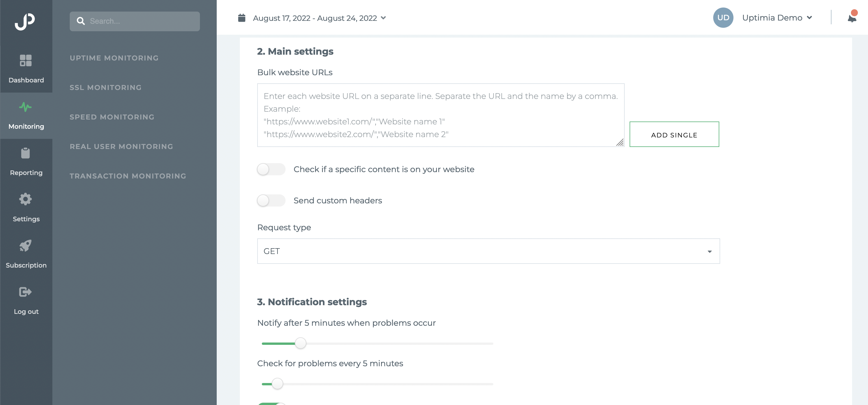The image size is (868, 405).
Task: Click the calendar icon by date range
Action: tap(242, 18)
